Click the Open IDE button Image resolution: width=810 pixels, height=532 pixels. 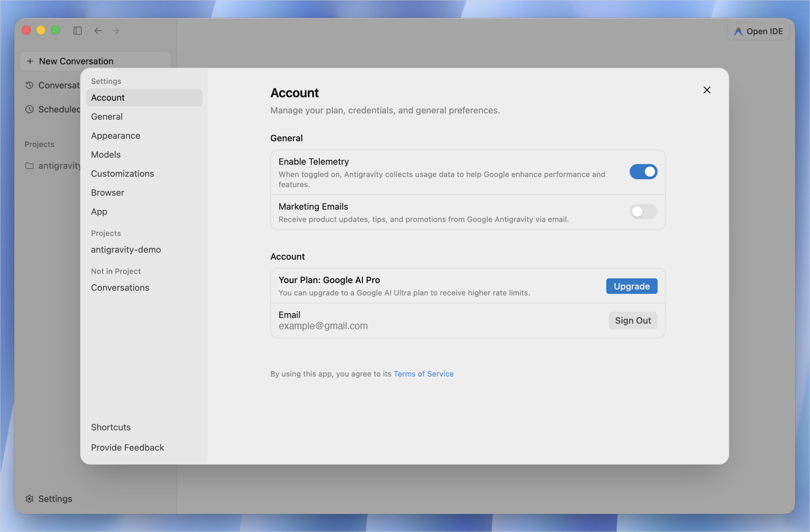pos(759,31)
